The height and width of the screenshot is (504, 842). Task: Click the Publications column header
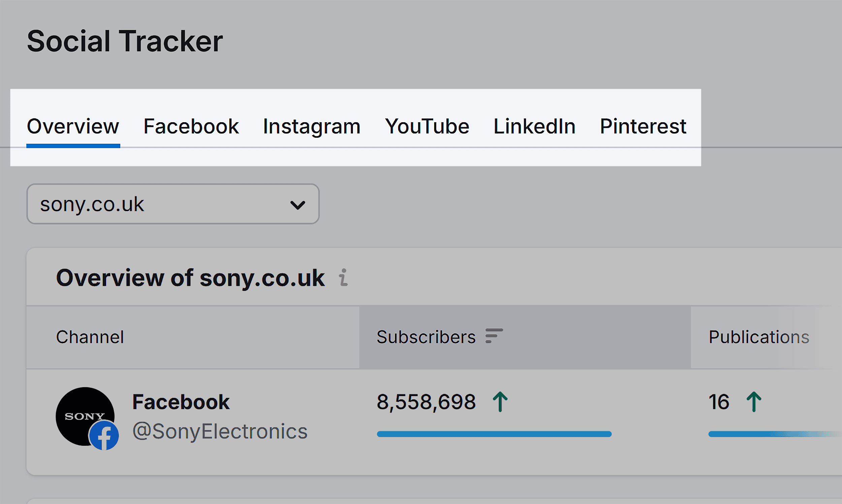coord(759,337)
